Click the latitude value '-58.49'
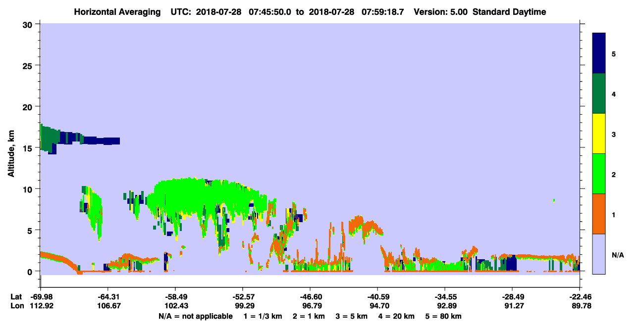This screenshot has width=644, height=330. [175, 297]
